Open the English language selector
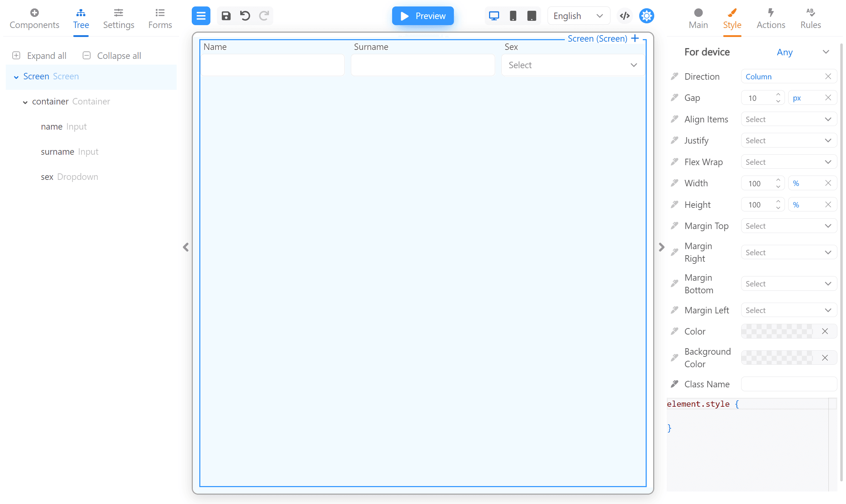 (x=578, y=16)
